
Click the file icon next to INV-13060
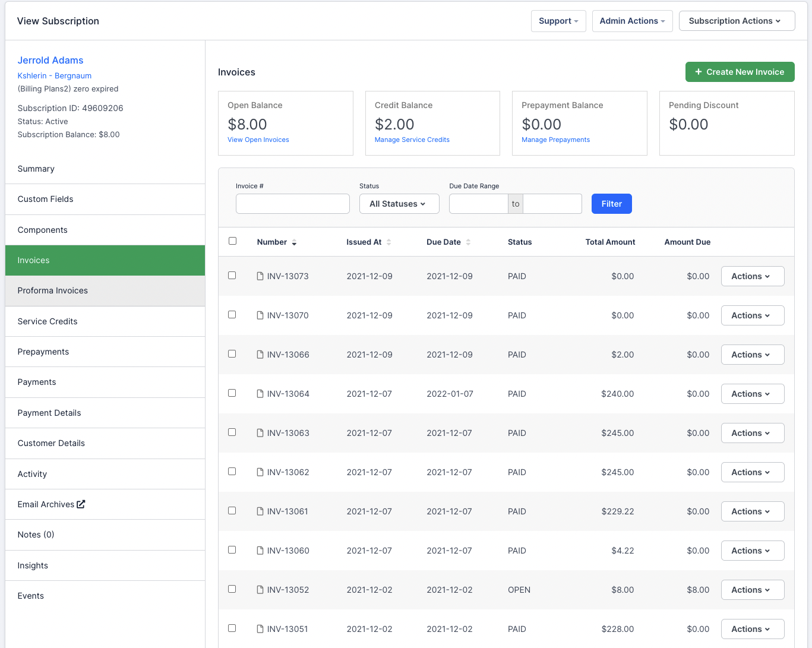click(x=260, y=551)
